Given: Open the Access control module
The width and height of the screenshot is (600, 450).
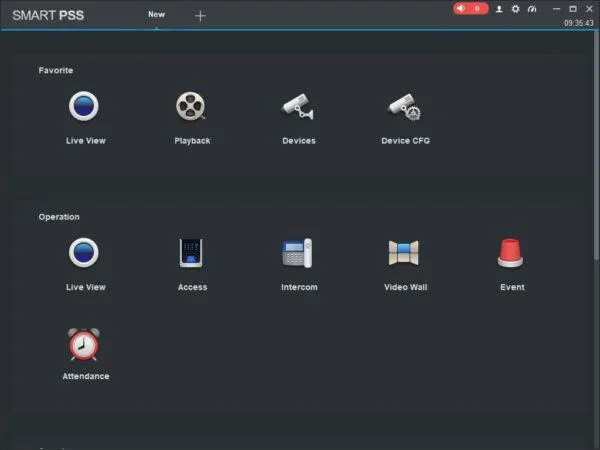Looking at the screenshot, I should pyautogui.click(x=192, y=252).
